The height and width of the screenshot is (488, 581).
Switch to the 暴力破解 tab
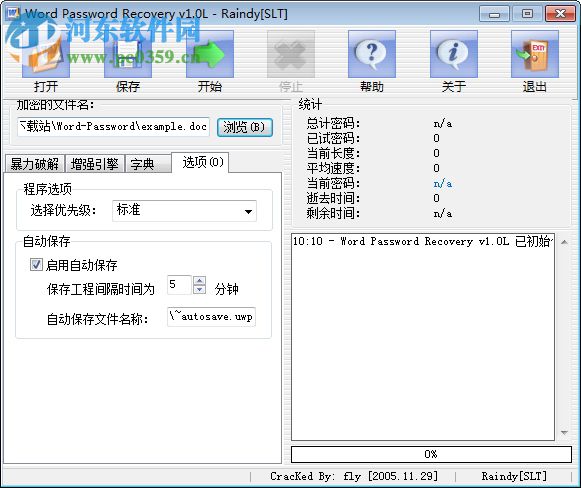34,164
